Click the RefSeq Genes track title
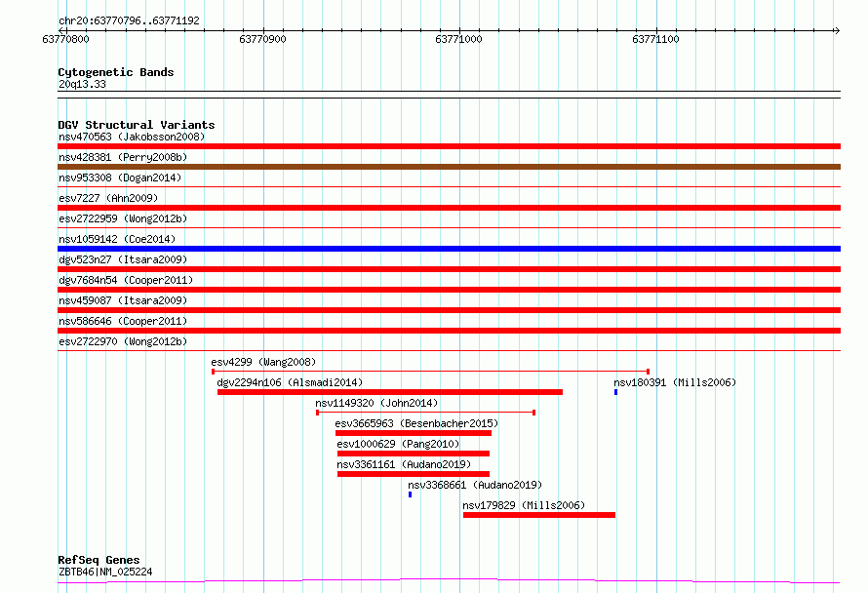This screenshot has height=593, width=868. pos(99,561)
